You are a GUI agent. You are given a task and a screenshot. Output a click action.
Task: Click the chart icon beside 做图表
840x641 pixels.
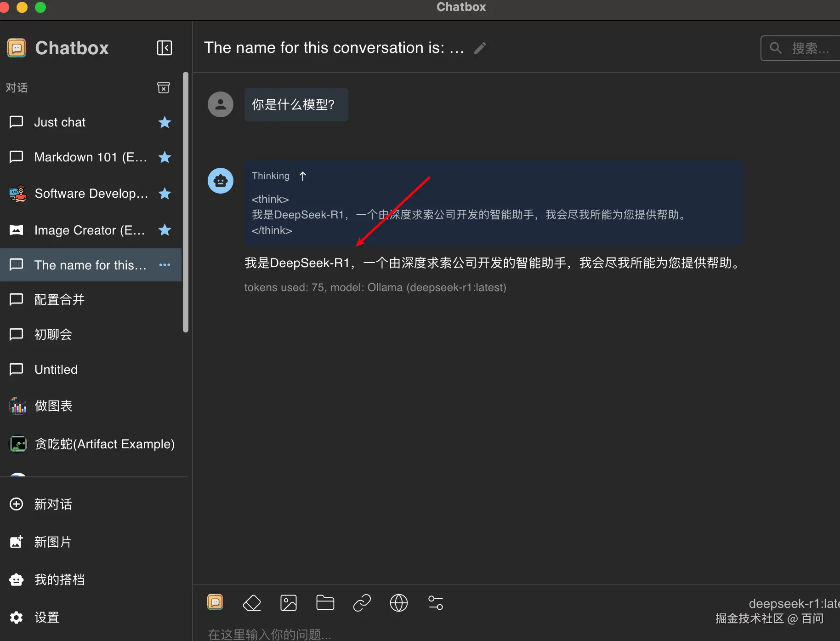(x=18, y=406)
